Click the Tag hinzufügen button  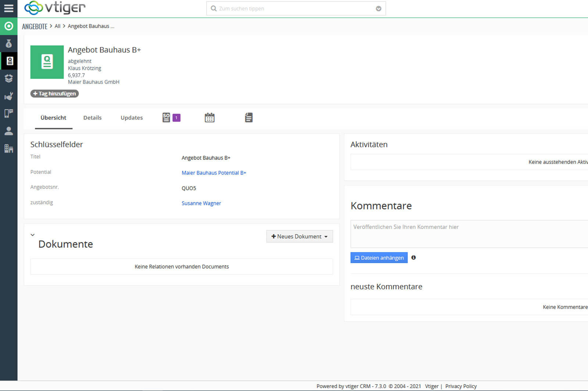[x=54, y=94]
